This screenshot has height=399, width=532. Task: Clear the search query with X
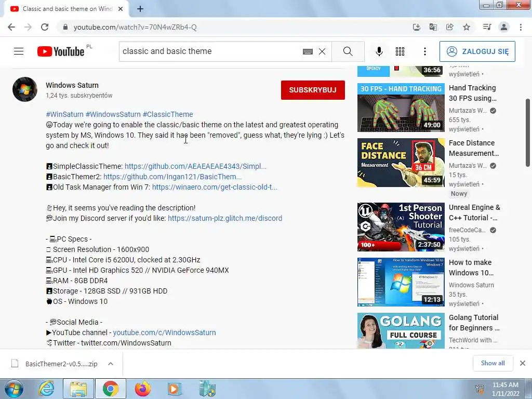point(322,51)
